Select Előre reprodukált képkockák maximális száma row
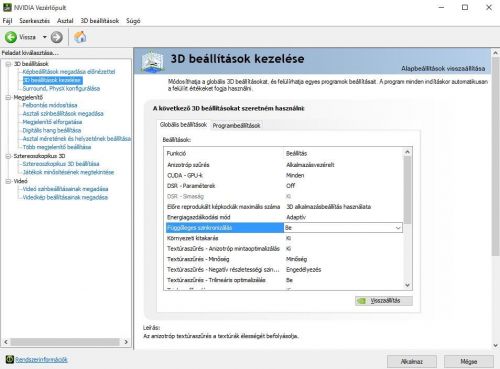This screenshot has height=369, width=500. pos(284,207)
